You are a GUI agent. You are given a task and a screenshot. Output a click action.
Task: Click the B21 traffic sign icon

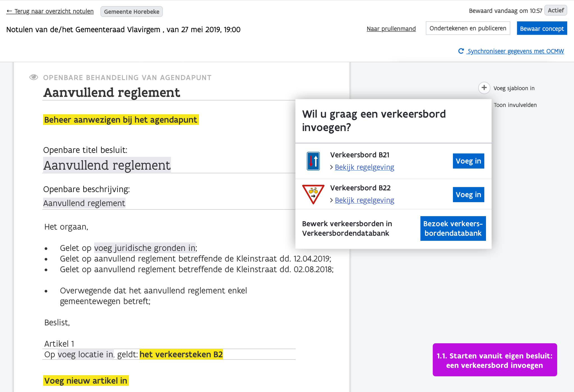coord(313,161)
